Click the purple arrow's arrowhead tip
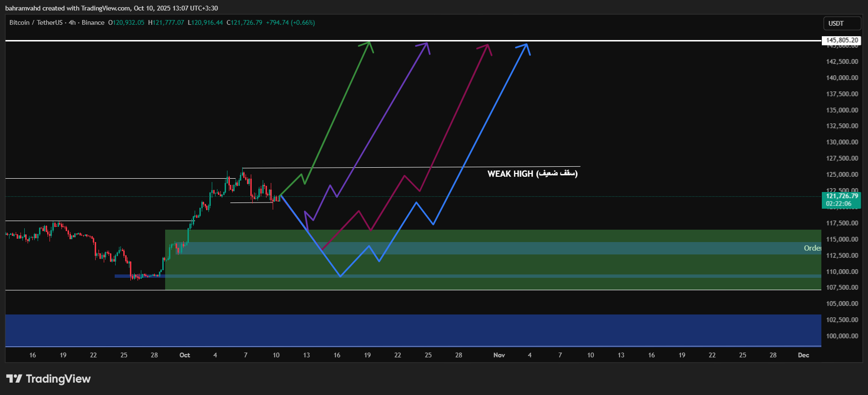The image size is (868, 395). pyautogui.click(x=427, y=43)
